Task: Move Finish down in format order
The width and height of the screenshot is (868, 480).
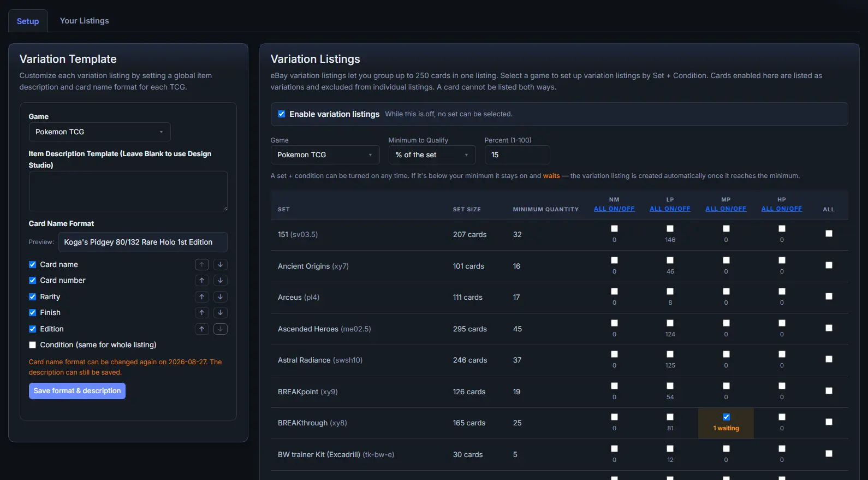Action: (x=220, y=313)
